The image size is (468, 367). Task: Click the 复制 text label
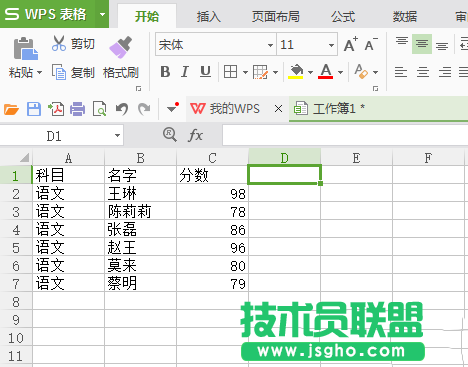(x=83, y=72)
